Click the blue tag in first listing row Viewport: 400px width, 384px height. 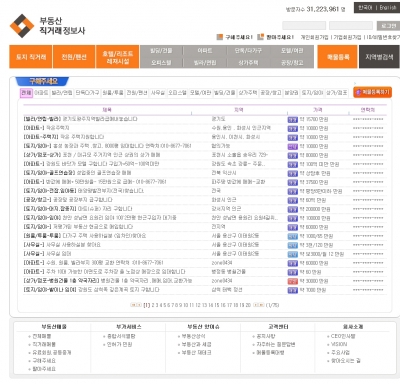(292, 119)
